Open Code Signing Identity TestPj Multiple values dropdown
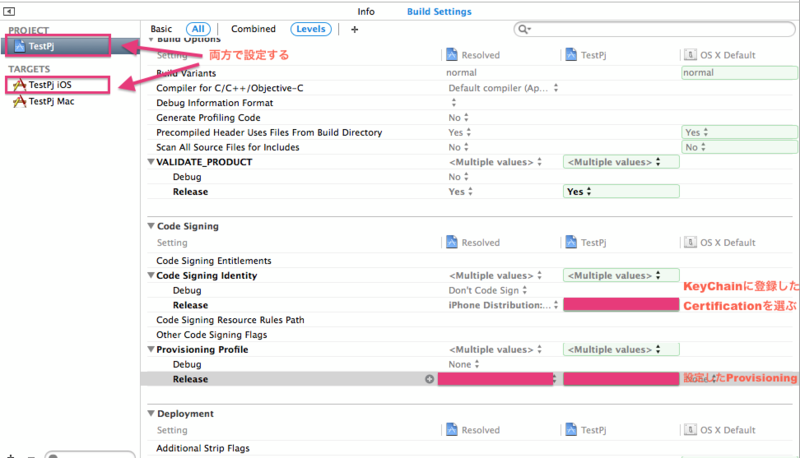Image resolution: width=800 pixels, height=458 pixels. (621, 275)
